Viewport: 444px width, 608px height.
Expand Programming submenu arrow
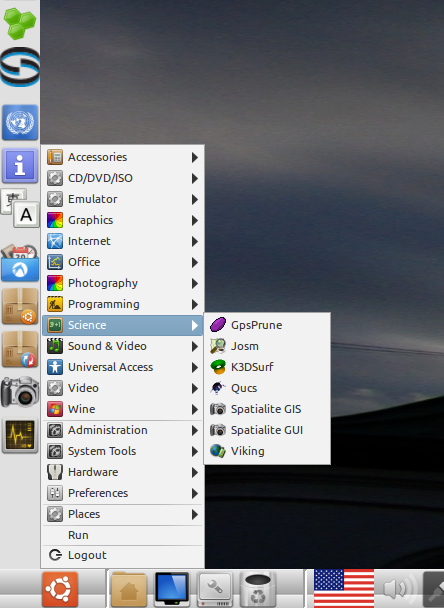click(x=195, y=304)
